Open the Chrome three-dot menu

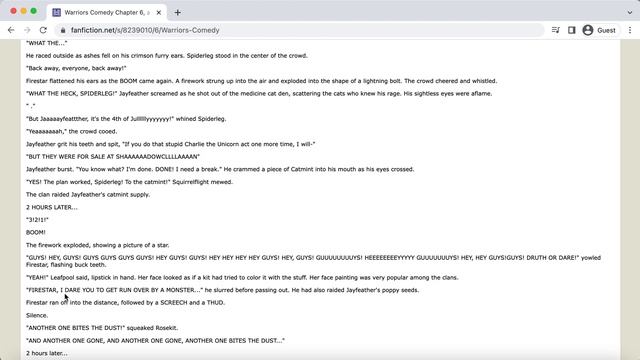pos(630,30)
